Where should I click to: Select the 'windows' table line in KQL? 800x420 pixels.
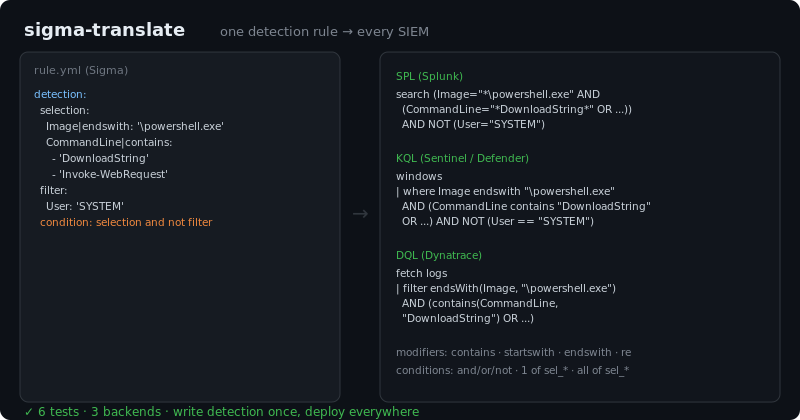419,177
